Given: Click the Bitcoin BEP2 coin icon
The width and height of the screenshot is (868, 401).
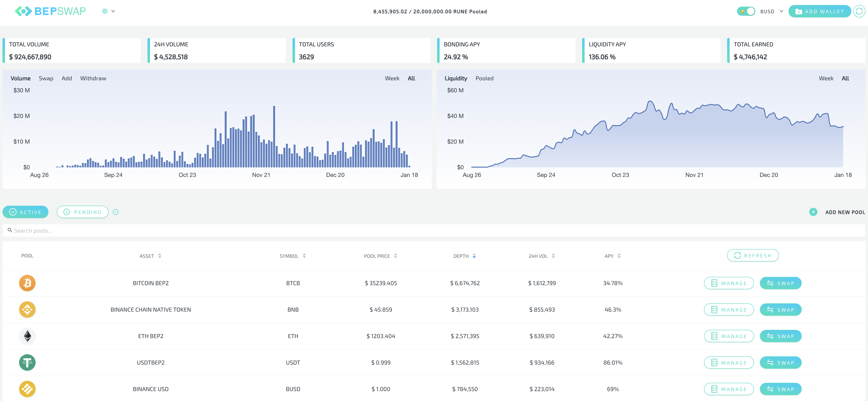Looking at the screenshot, I should 27,283.
